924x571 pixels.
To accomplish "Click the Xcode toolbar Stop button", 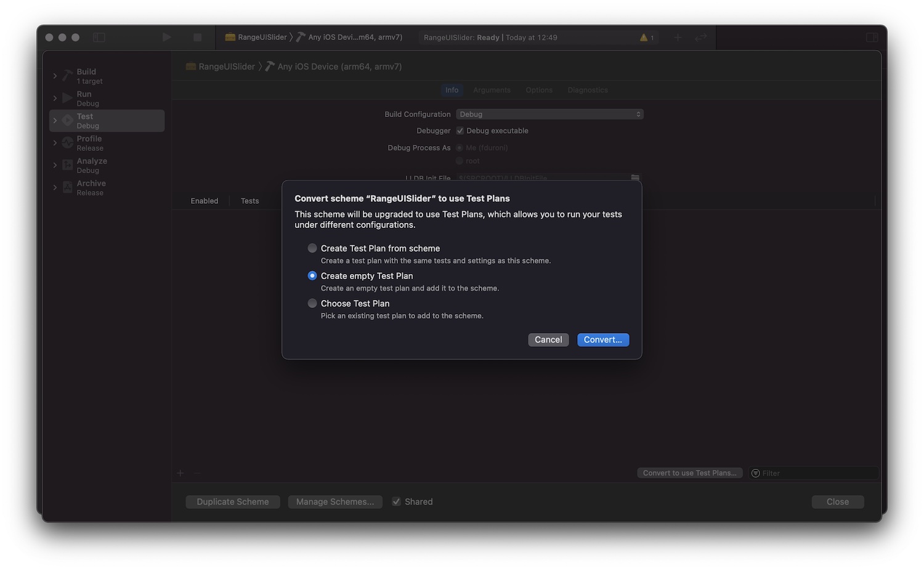I will [197, 38].
